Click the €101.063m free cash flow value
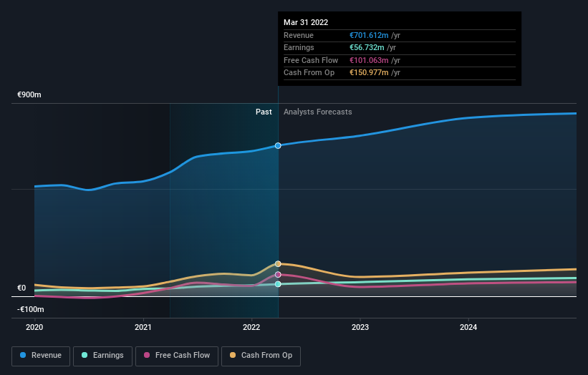Viewport: 588px width, 375px height. pos(369,60)
